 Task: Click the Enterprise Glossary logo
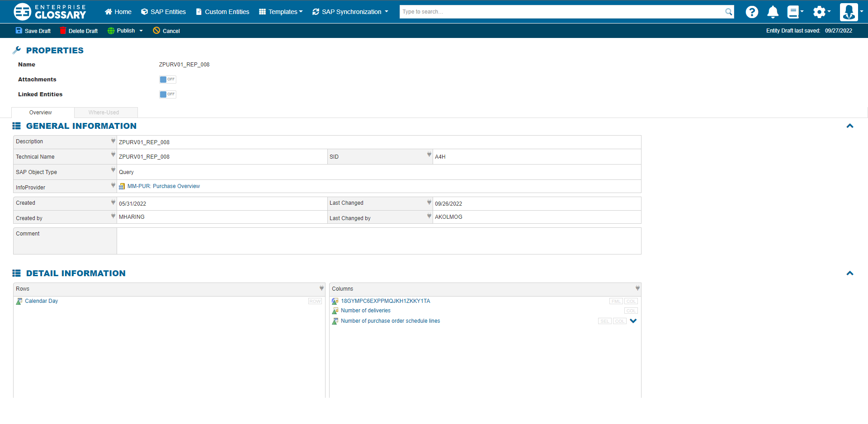pyautogui.click(x=50, y=12)
